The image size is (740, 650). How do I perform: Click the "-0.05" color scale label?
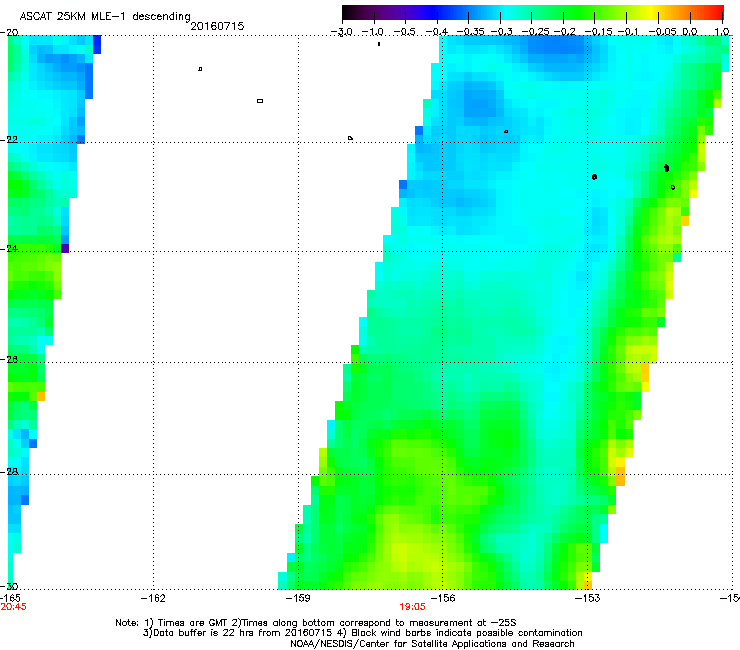point(663,32)
